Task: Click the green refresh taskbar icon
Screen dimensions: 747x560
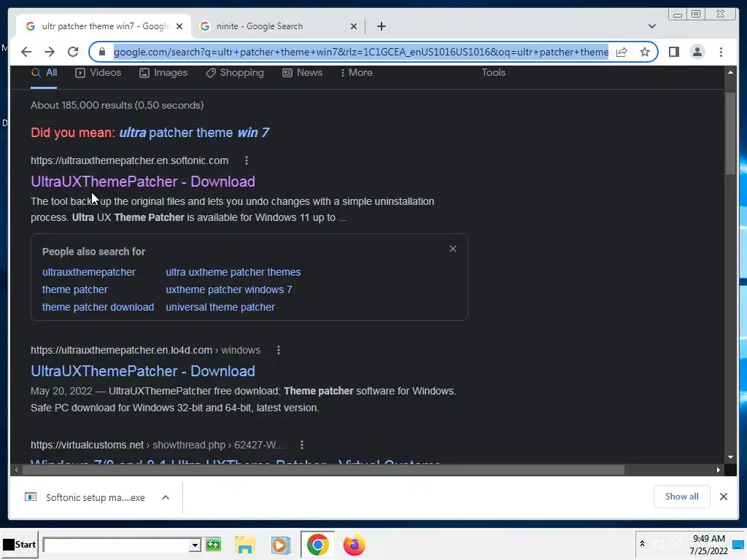Action: pos(214,545)
